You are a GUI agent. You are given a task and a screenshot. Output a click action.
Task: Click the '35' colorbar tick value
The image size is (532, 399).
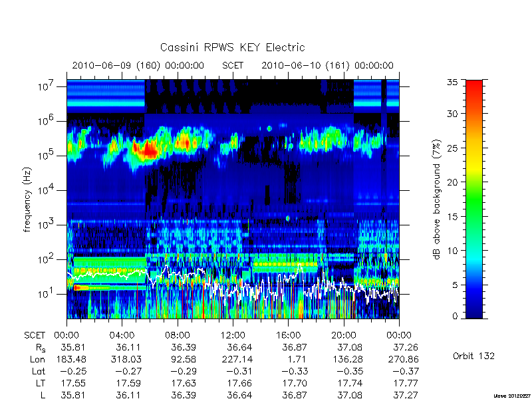453,82
